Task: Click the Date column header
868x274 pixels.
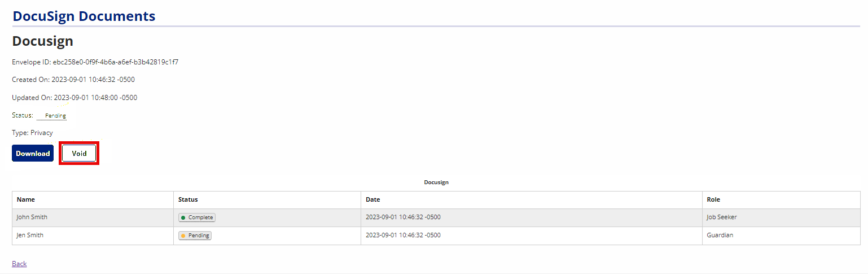Action: pyautogui.click(x=532, y=200)
